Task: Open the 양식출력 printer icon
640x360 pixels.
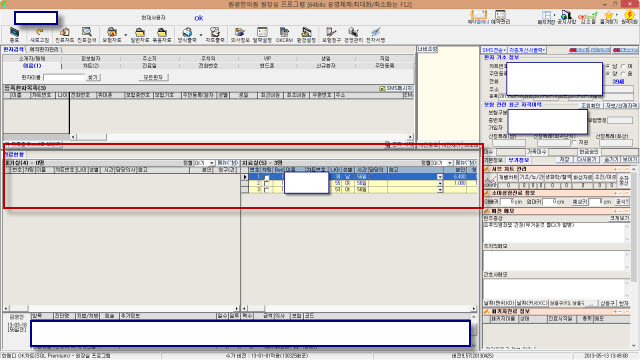Action: point(187,35)
